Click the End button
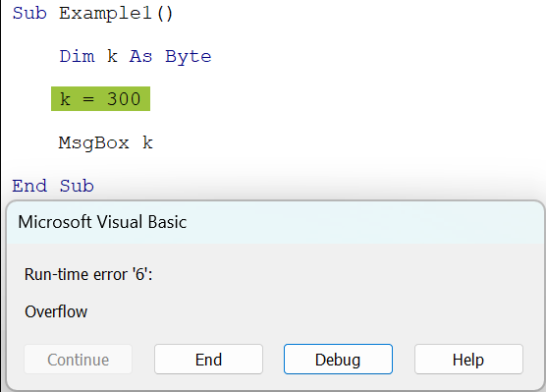546x392 pixels. (208, 360)
